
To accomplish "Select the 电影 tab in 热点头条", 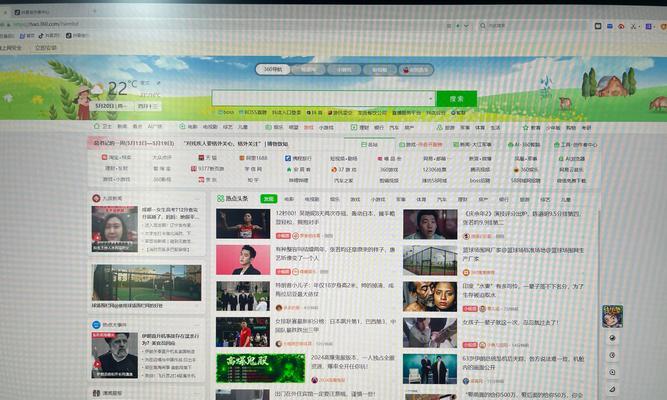I will pyautogui.click(x=289, y=199).
